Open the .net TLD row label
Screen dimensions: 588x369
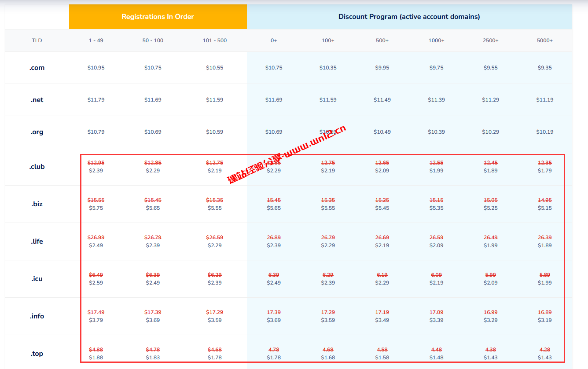37,100
